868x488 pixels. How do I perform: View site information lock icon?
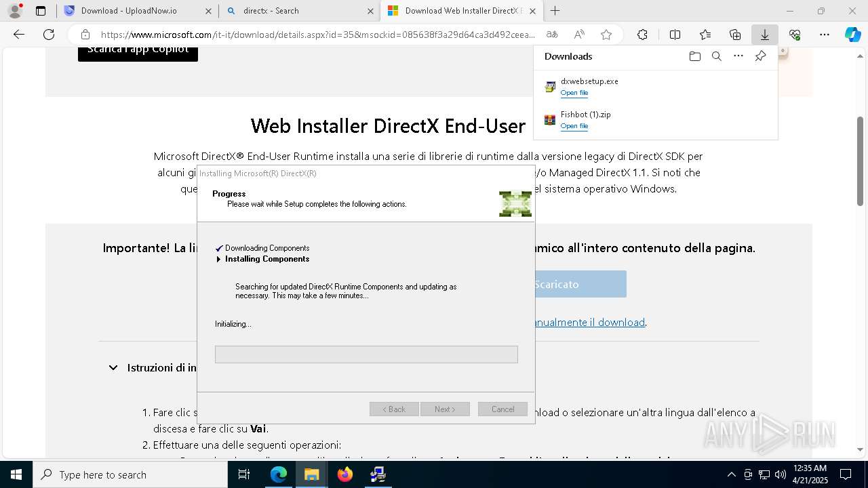[85, 35]
